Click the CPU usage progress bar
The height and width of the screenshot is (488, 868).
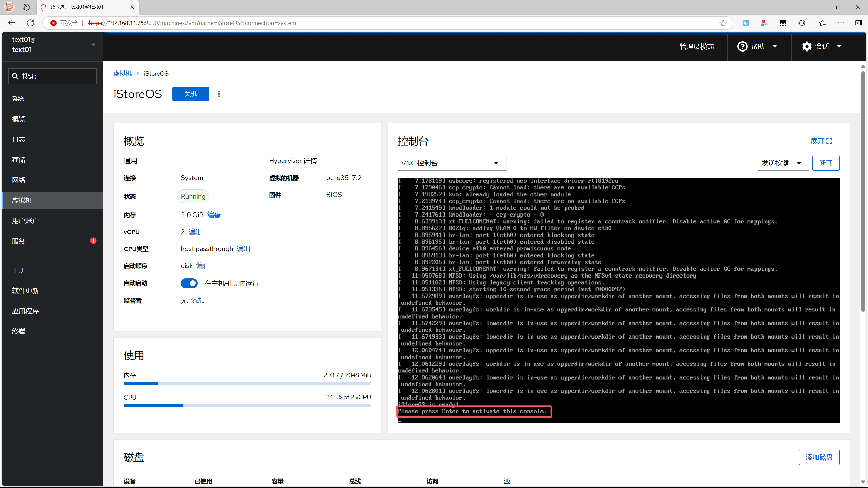247,405
